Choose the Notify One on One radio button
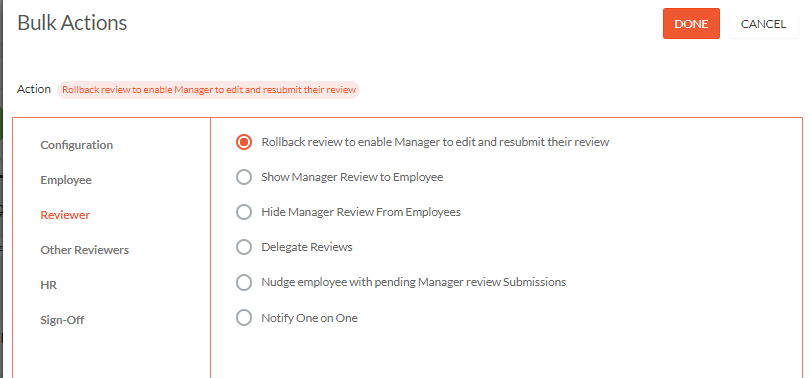The image size is (810, 378). click(x=244, y=318)
